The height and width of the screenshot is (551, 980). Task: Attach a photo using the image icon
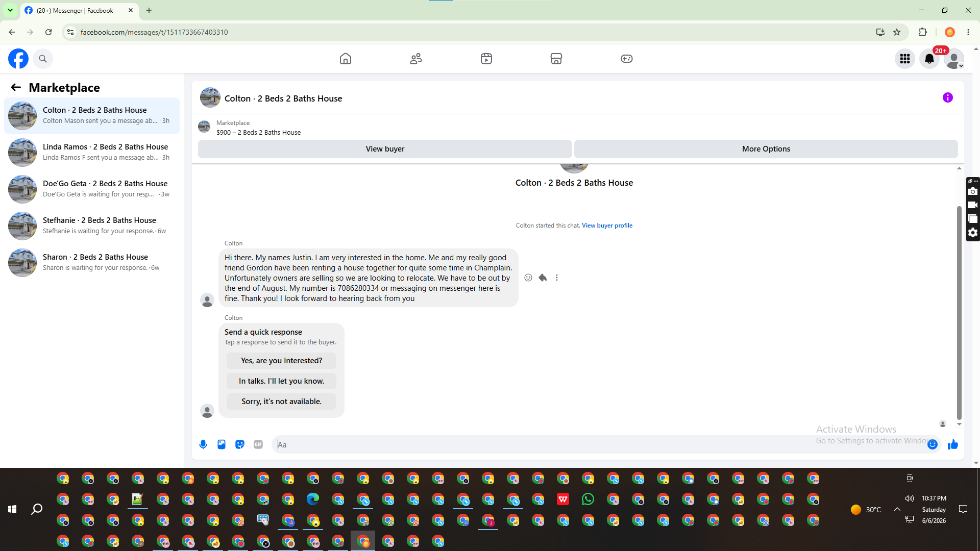coord(222,444)
